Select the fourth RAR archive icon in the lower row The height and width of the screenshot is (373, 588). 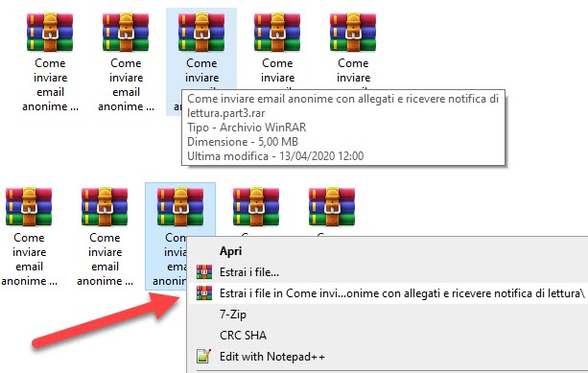pos(256,207)
